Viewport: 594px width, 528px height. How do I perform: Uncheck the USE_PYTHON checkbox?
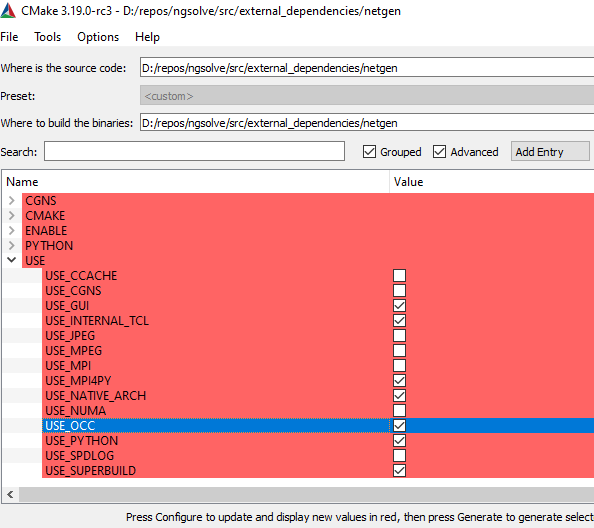point(399,441)
